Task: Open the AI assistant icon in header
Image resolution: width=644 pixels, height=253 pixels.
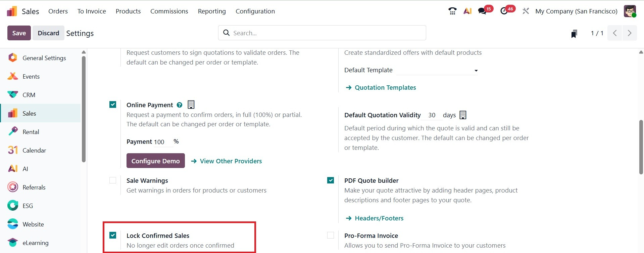Action: 467,11
